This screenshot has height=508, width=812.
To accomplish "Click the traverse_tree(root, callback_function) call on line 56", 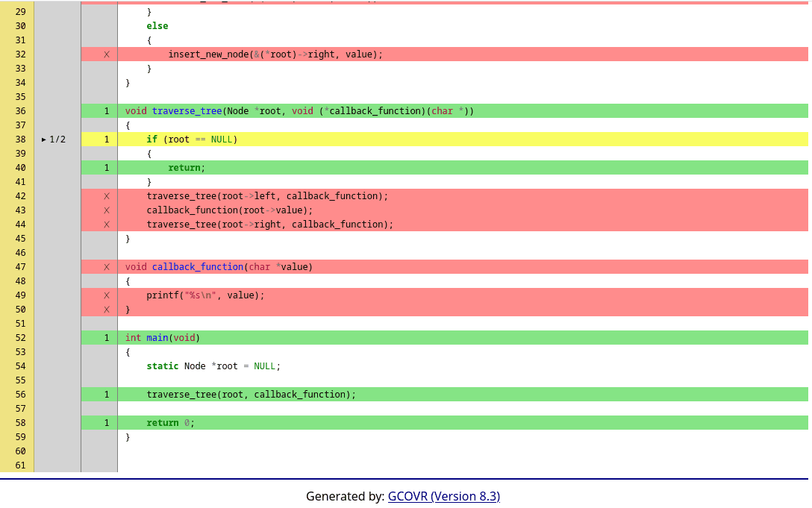I will coord(252,394).
